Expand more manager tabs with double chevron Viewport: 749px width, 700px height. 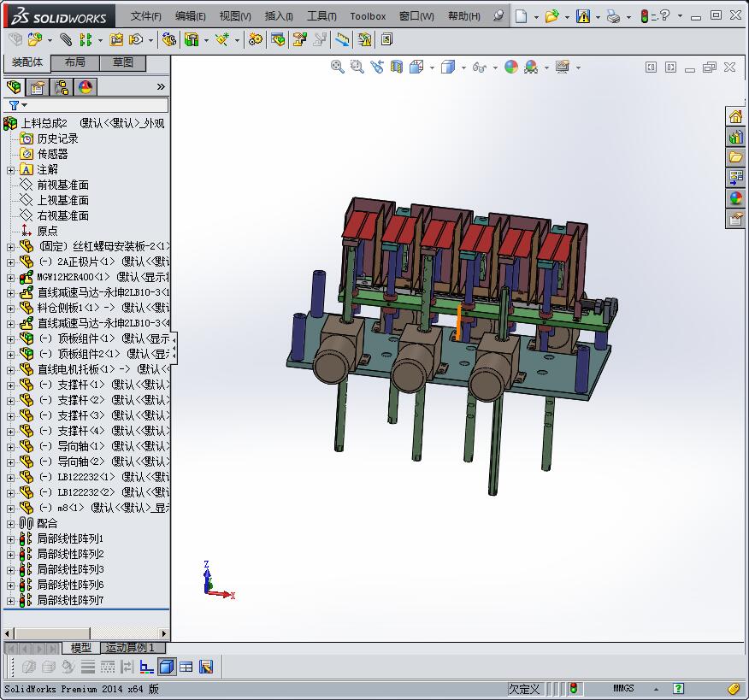point(161,86)
